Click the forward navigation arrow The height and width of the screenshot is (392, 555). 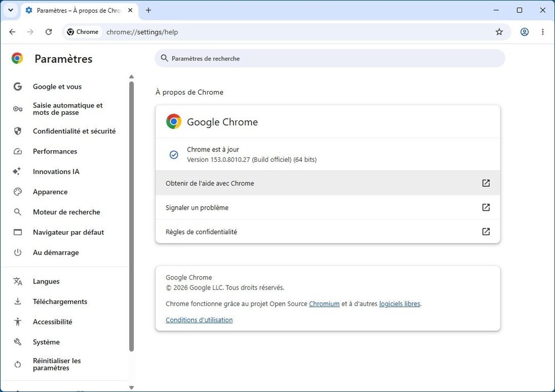(x=31, y=32)
